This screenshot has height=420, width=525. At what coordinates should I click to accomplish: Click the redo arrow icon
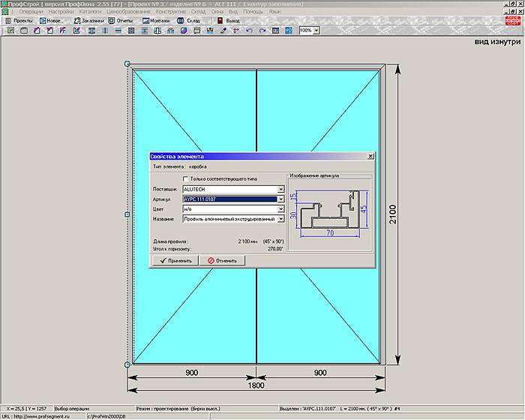[262, 31]
